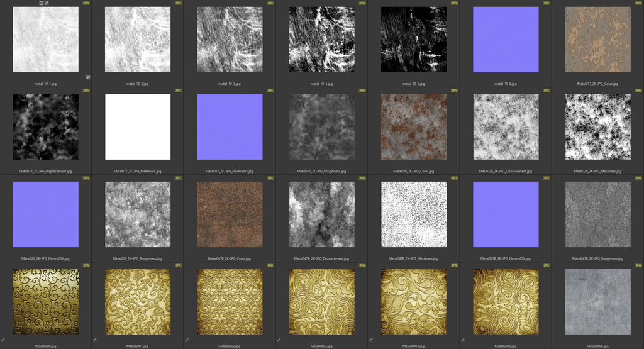644x349 pixels.
Task: Select the metal-10-4.jpg scratched texture thumbnail
Action: point(321,40)
